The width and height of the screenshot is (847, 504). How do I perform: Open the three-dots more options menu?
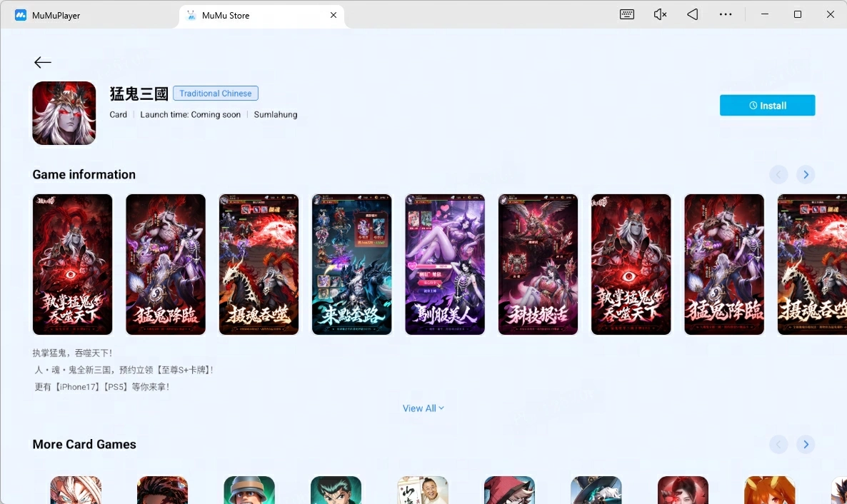point(726,14)
